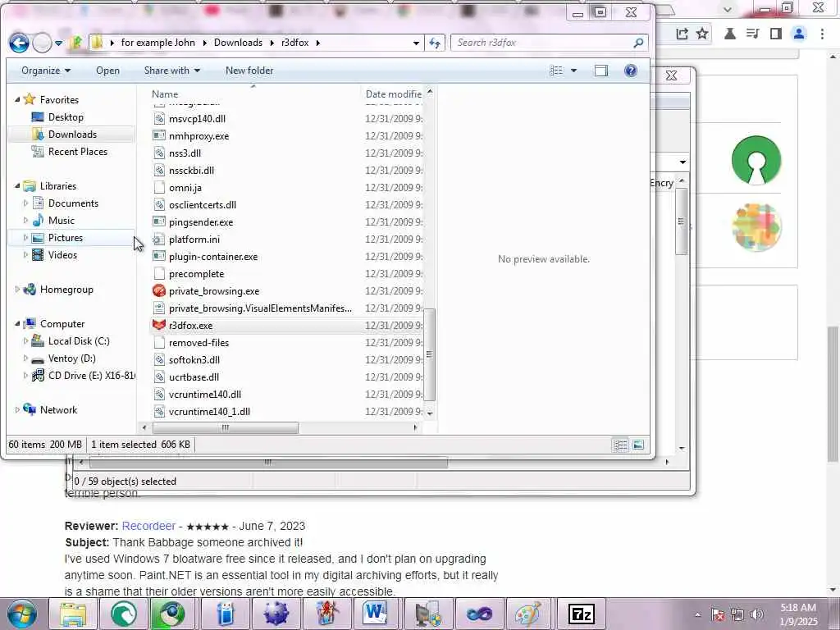Open Paint taskbar palette icon
This screenshot has width=840, height=630.
coord(528,614)
